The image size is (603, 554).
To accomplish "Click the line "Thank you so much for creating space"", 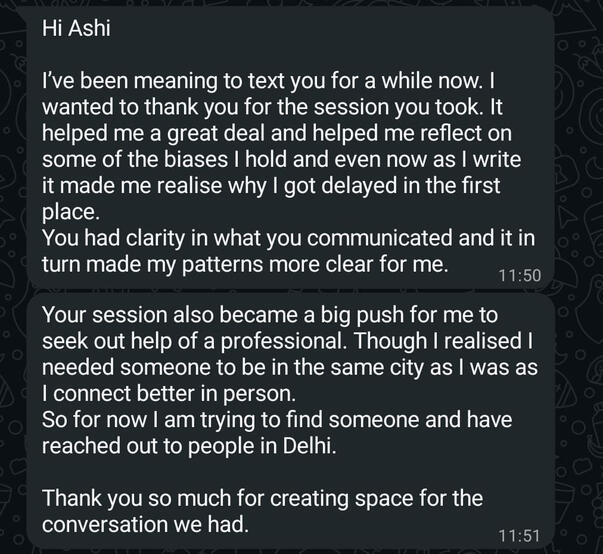I will click(x=262, y=499).
